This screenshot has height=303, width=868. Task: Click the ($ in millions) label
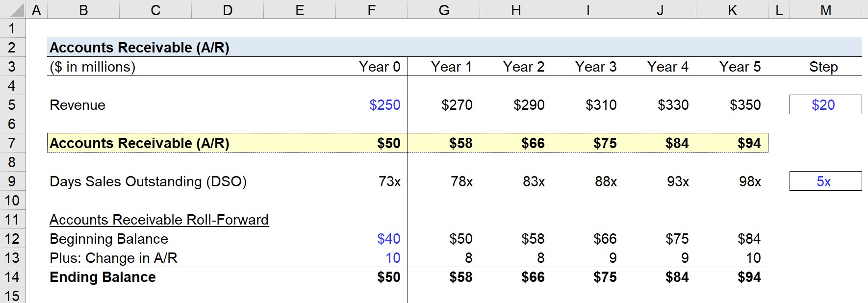[x=93, y=67]
